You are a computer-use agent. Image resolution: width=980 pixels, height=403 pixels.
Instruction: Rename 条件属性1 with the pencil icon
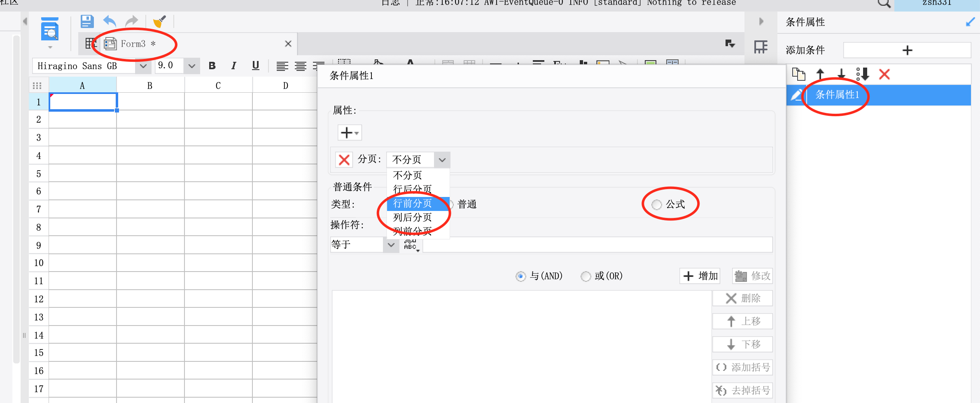pos(796,95)
